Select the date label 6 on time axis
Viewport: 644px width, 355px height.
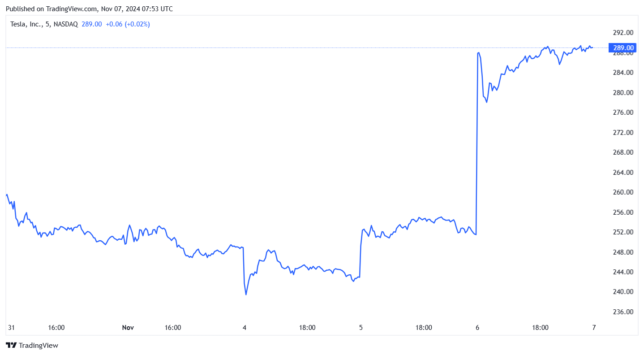(477, 328)
